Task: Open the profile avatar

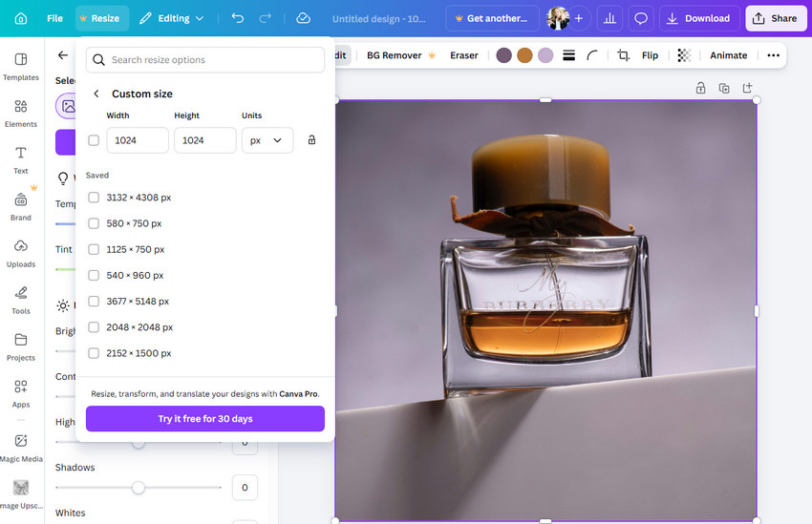Action: click(x=558, y=19)
